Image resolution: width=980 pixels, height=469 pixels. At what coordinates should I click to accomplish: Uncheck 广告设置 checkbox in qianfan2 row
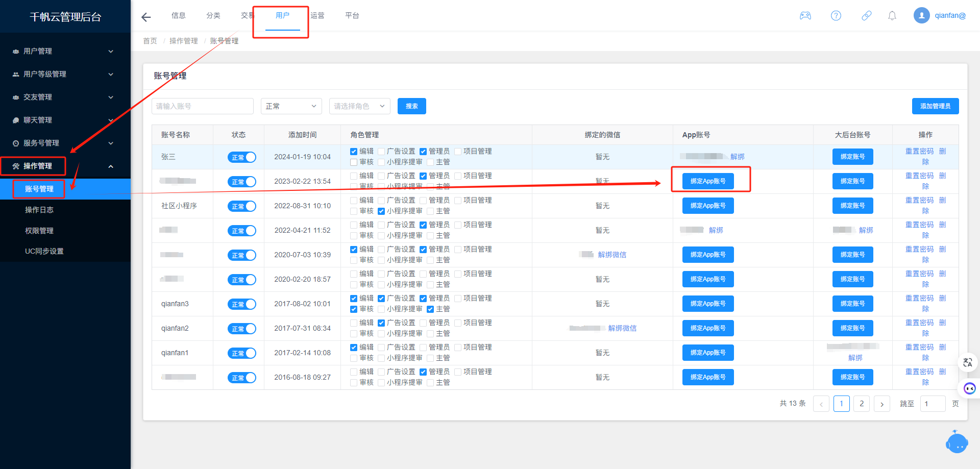click(x=381, y=323)
